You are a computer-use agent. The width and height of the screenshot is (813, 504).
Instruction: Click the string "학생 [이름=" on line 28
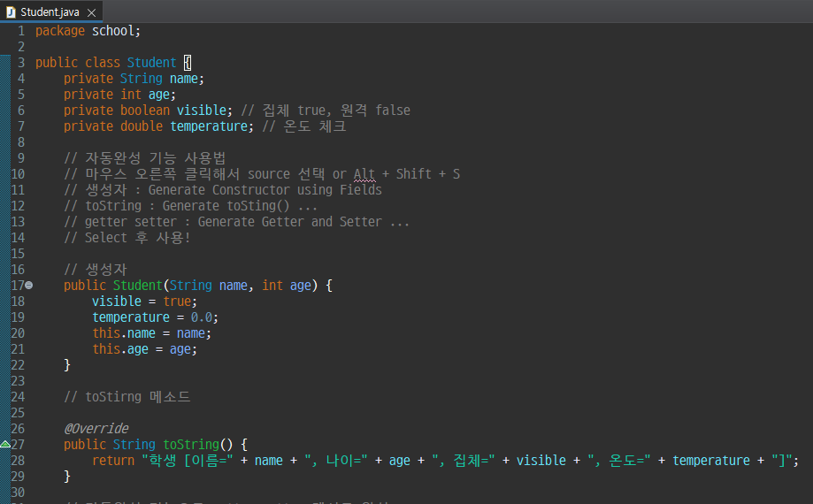click(188, 461)
